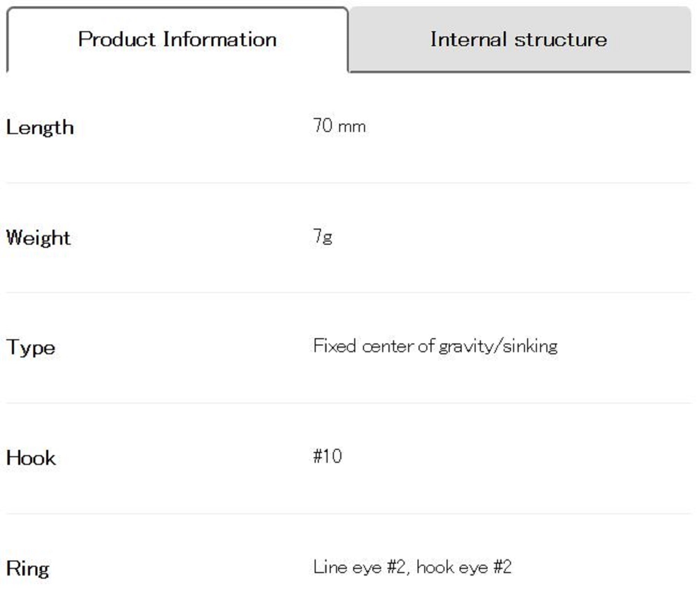700x599 pixels.
Task: Click the divider line below the Length row
Action: [x=349, y=183]
